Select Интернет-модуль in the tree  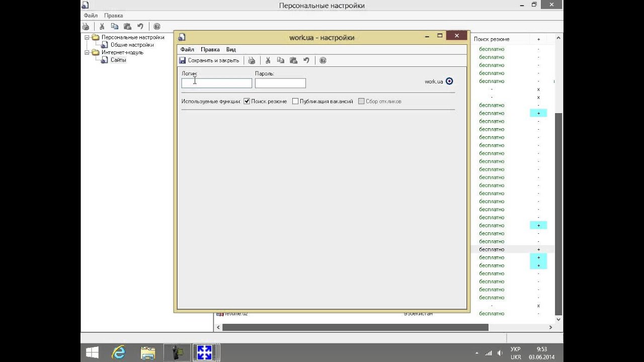coord(122,52)
